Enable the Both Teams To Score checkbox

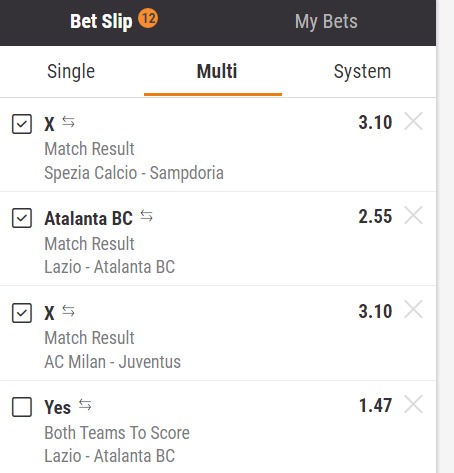coord(22,407)
